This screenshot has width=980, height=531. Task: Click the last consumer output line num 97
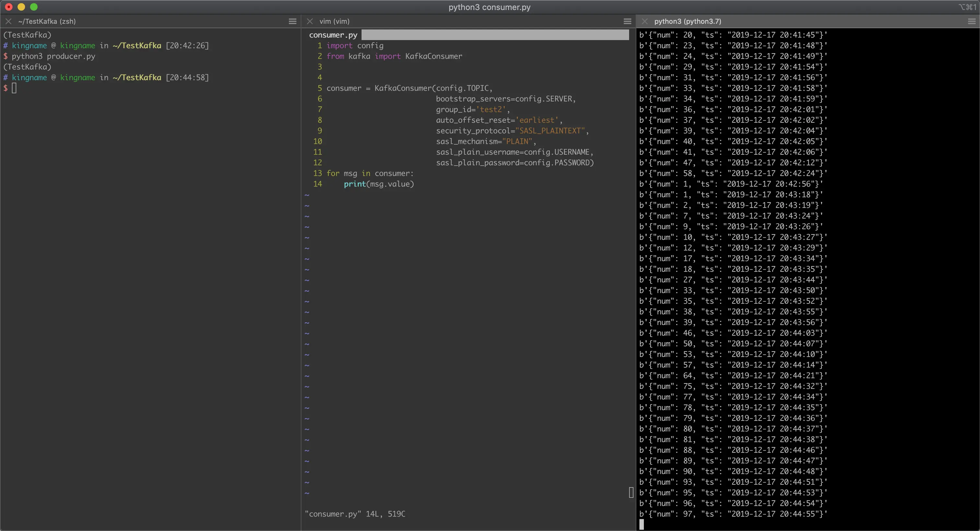733,514
